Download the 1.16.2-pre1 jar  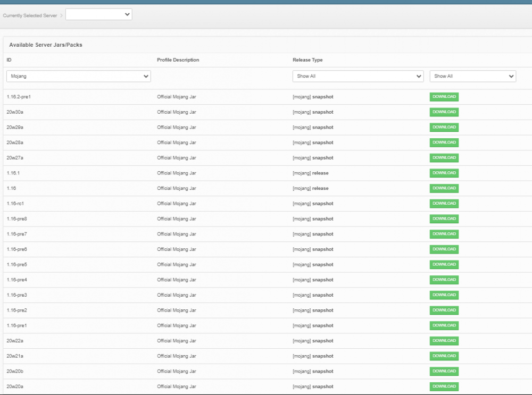444,97
